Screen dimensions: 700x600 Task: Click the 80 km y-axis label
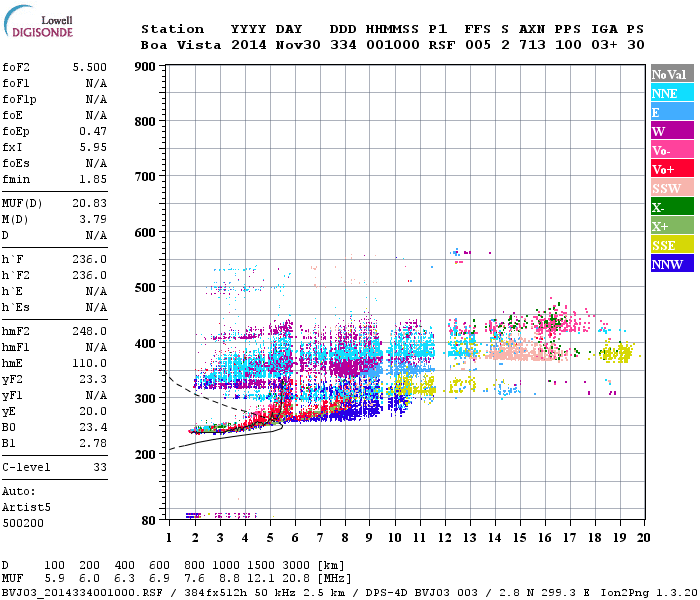coord(149,521)
